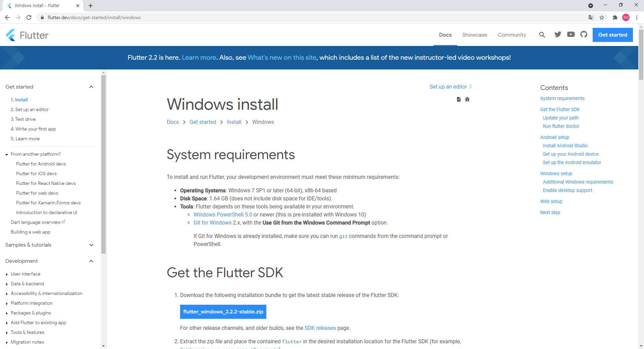Click the site padlock icon
Screen dimensions: 644x349
coord(42,17)
